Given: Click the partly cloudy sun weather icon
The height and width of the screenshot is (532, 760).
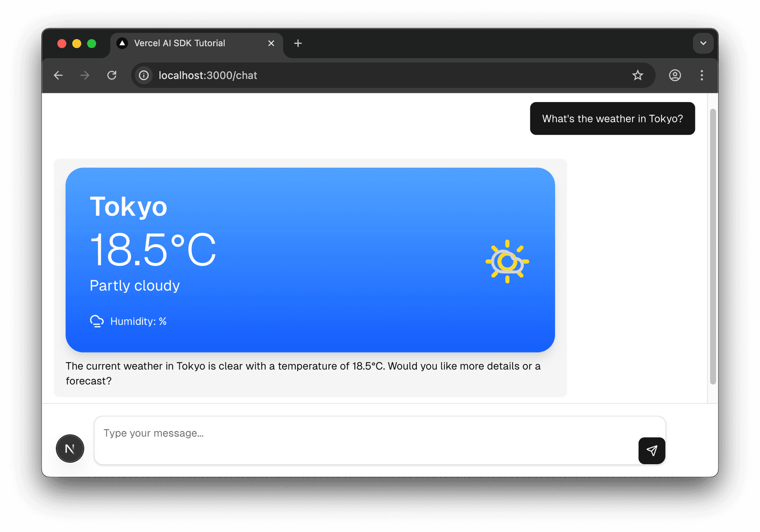Looking at the screenshot, I should (507, 261).
